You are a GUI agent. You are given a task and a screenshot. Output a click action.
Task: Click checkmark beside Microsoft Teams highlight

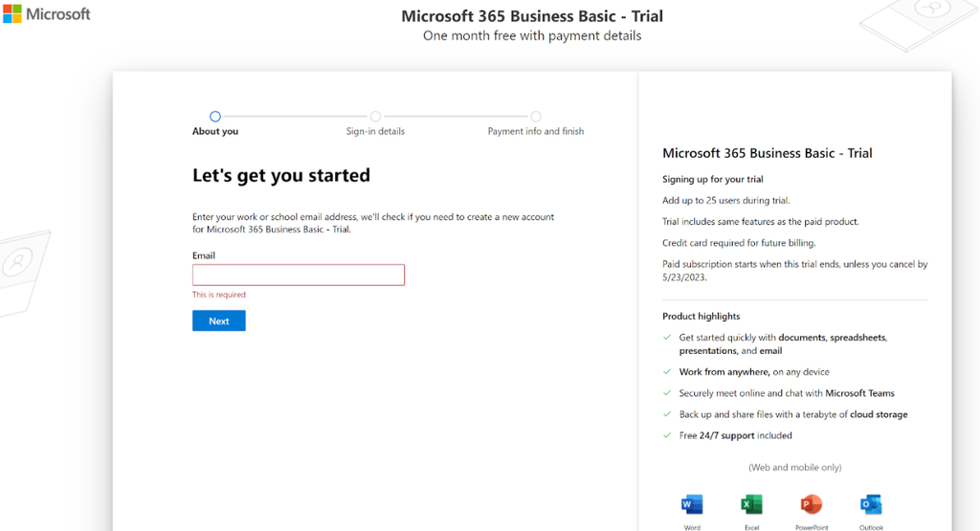tap(667, 393)
